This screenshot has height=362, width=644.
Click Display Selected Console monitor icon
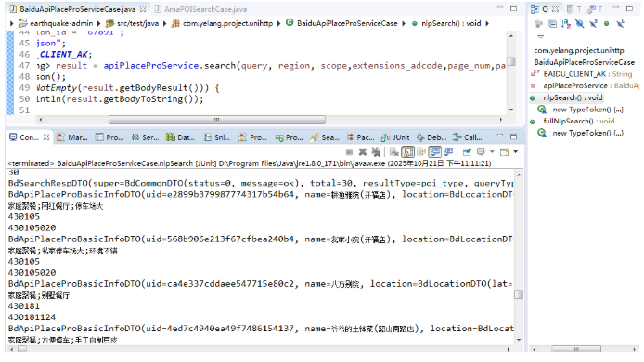point(481,152)
